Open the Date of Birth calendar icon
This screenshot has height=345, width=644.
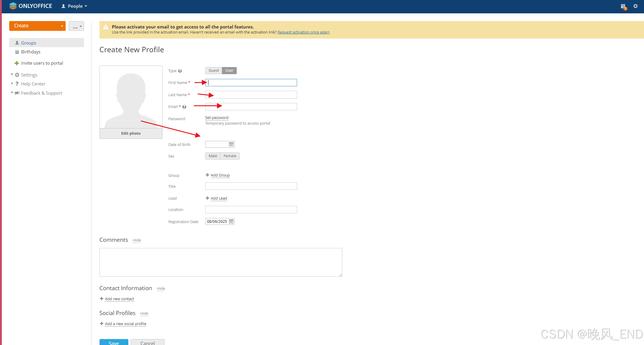click(x=231, y=144)
